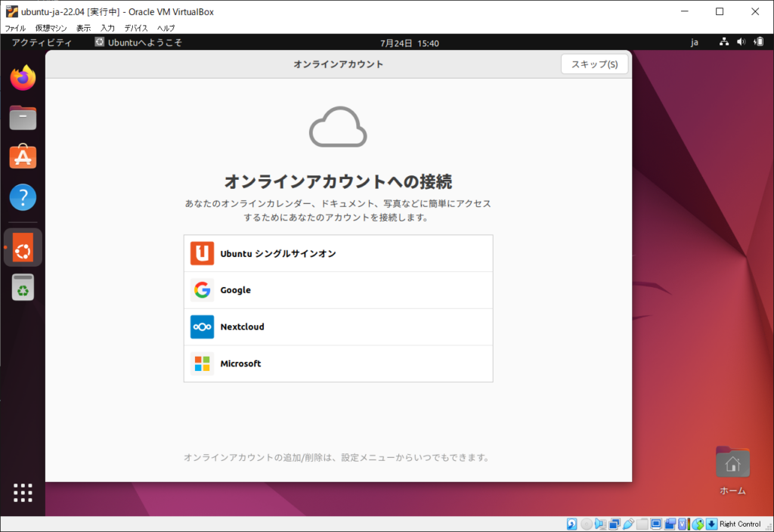Click the VirtualBox display status icon
Image resolution: width=774 pixels, height=532 pixels.
pyautogui.click(x=656, y=524)
